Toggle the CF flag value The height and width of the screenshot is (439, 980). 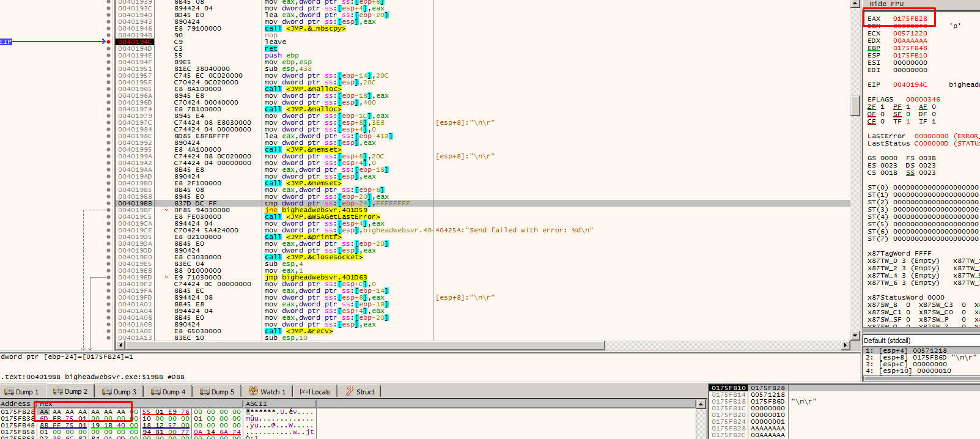tap(882, 122)
